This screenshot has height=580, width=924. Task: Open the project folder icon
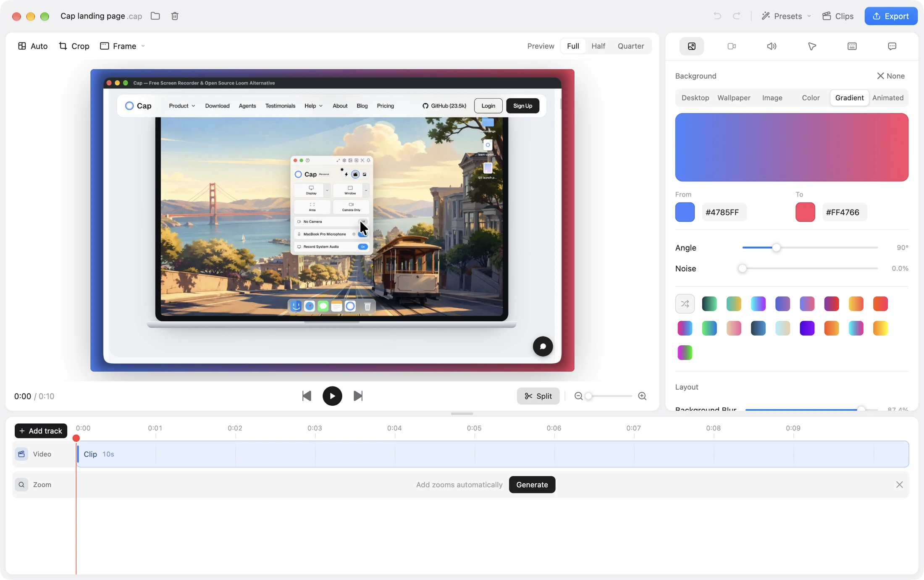click(x=155, y=16)
